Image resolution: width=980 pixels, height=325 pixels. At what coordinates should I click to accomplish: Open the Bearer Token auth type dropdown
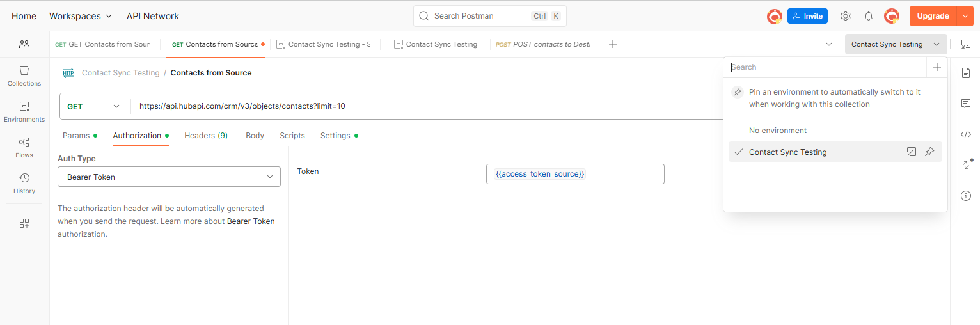(x=169, y=177)
